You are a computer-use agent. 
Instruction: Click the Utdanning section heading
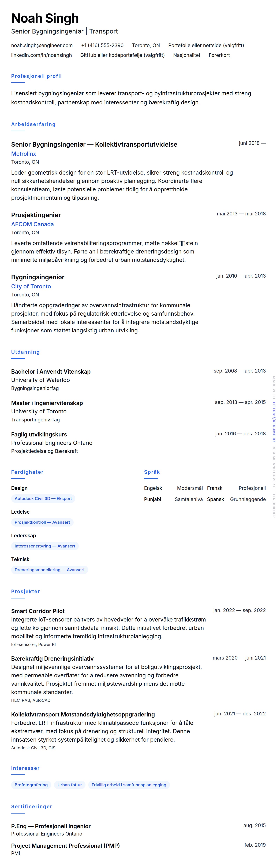[25, 352]
